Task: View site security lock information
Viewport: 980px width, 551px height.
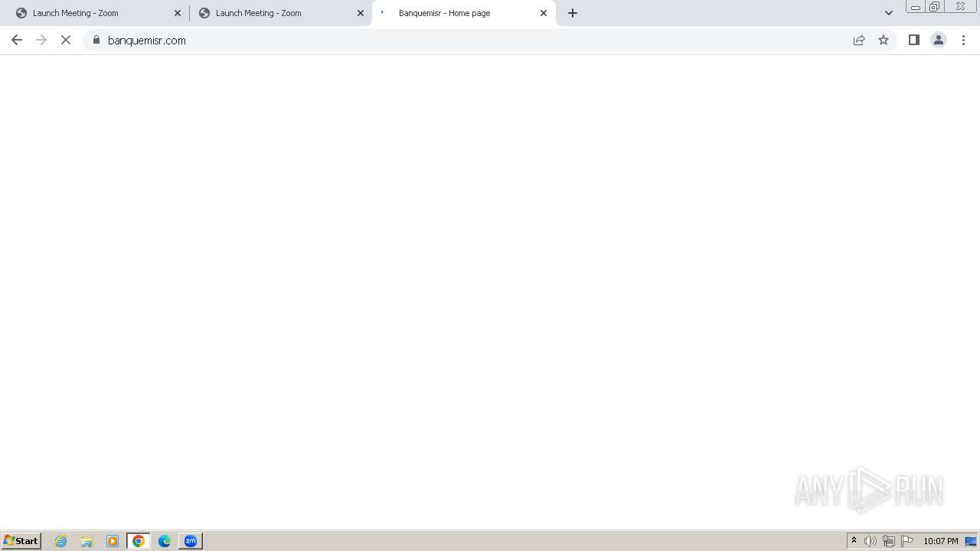Action: [x=96, y=41]
